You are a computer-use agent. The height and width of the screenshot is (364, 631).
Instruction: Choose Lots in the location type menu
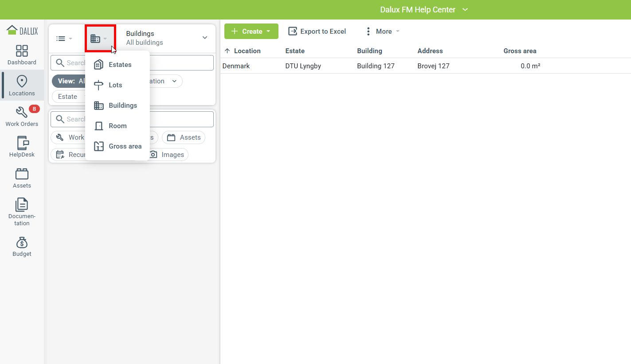[x=115, y=85]
